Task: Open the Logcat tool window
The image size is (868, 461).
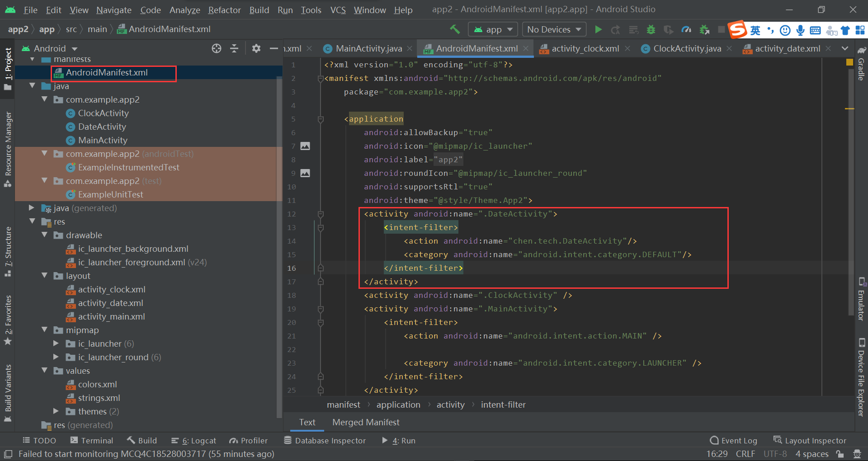Action: (194, 441)
